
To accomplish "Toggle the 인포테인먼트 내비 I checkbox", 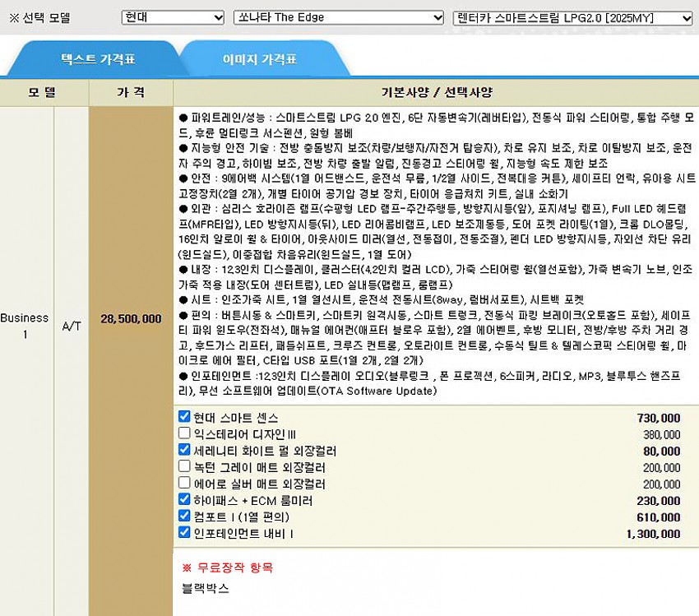I will (184, 533).
